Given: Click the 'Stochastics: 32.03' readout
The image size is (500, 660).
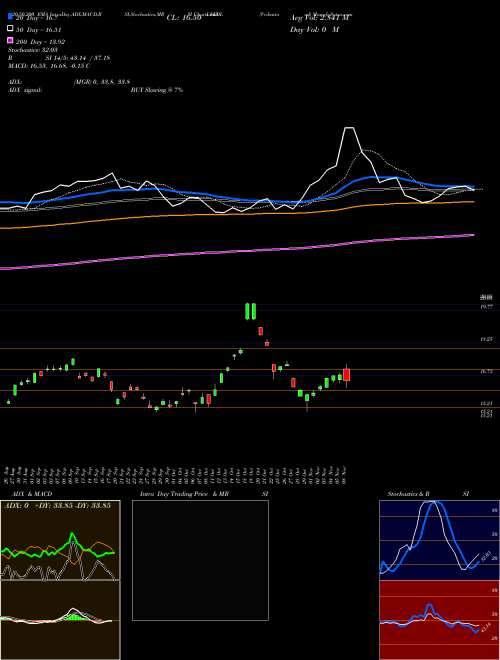Looking at the screenshot, I should tap(32, 50).
